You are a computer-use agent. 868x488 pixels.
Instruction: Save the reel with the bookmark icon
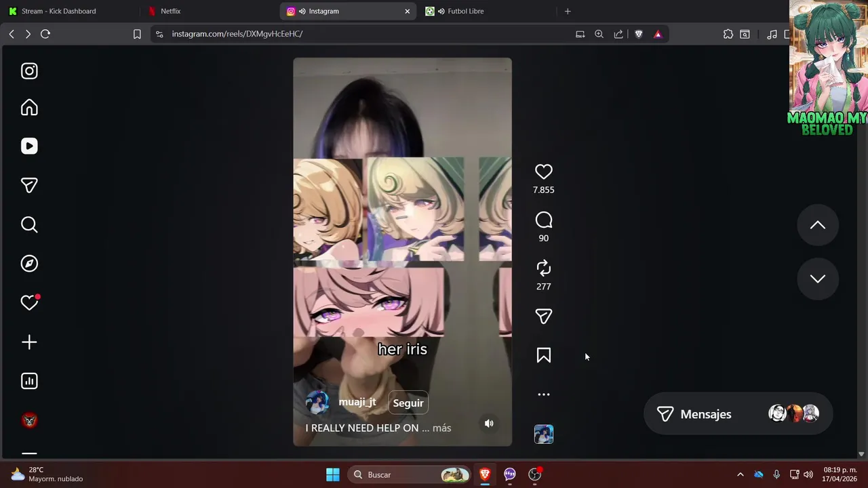(x=544, y=355)
